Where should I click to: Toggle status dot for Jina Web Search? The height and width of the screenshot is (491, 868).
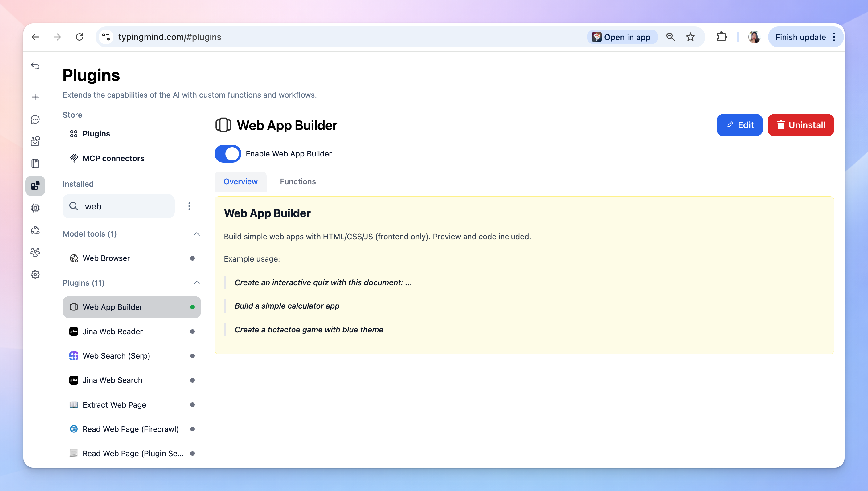(x=192, y=380)
